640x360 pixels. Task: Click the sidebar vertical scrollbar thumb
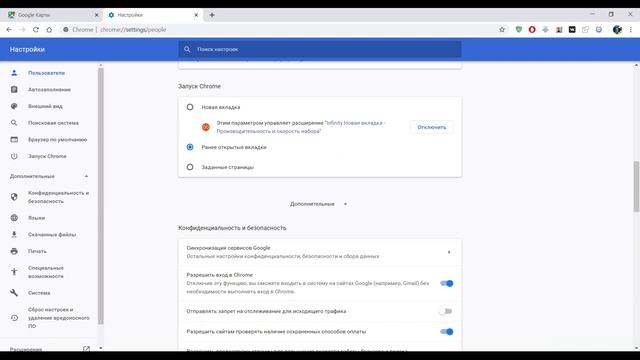tap(100, 196)
